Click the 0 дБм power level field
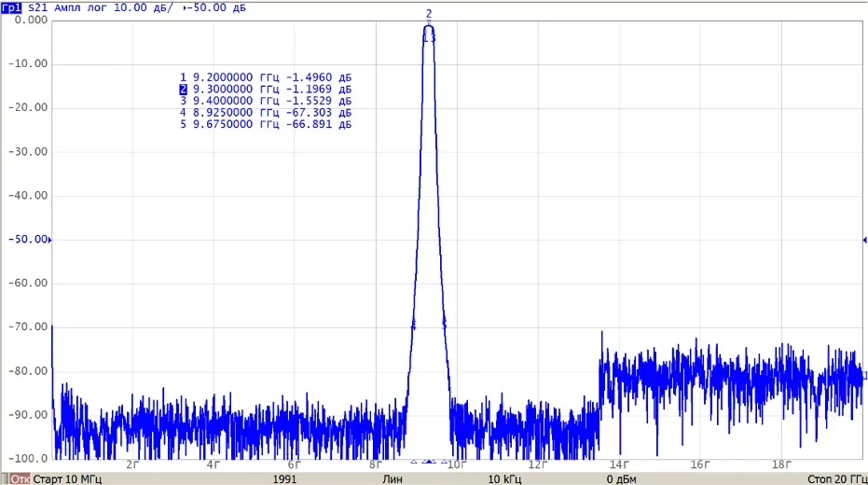 (x=621, y=478)
